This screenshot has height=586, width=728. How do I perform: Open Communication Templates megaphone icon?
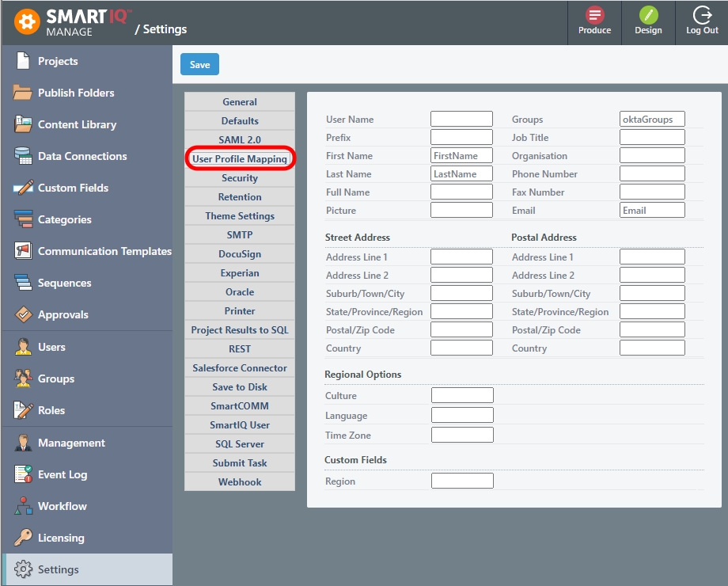tap(23, 250)
